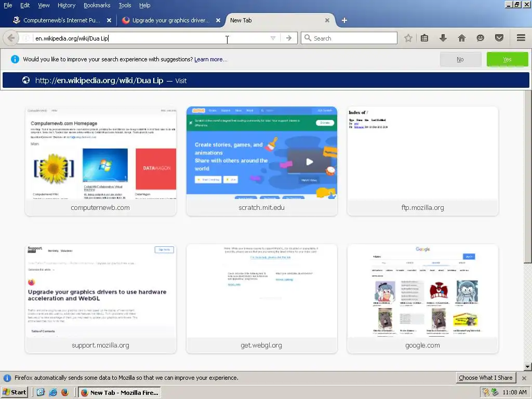Click Show Desktop quick launch icon
Image resolution: width=532 pixels, height=399 pixels.
(41, 392)
